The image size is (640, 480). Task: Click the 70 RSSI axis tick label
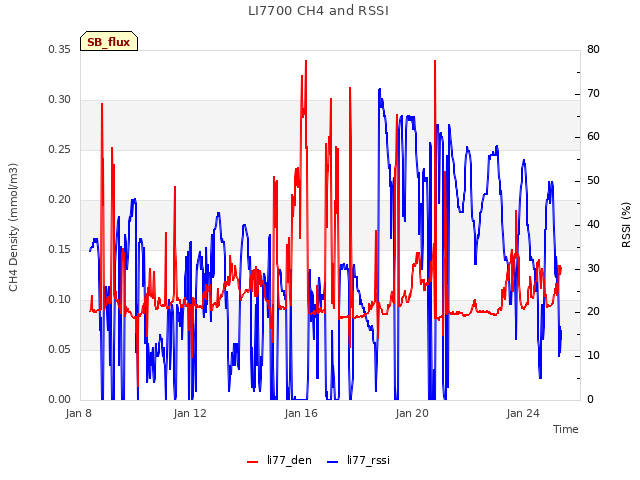pyautogui.click(x=593, y=93)
